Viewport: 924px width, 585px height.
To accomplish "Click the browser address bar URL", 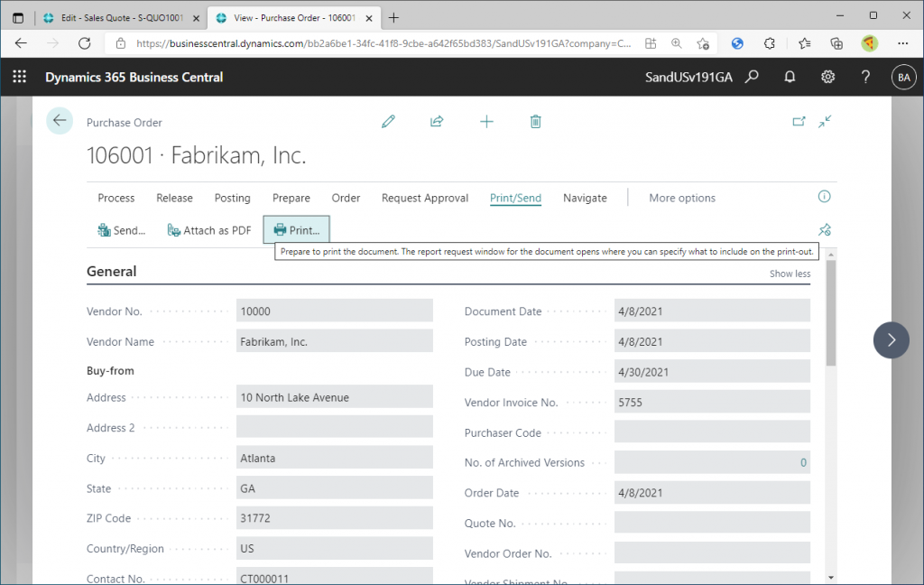I will coord(383,43).
